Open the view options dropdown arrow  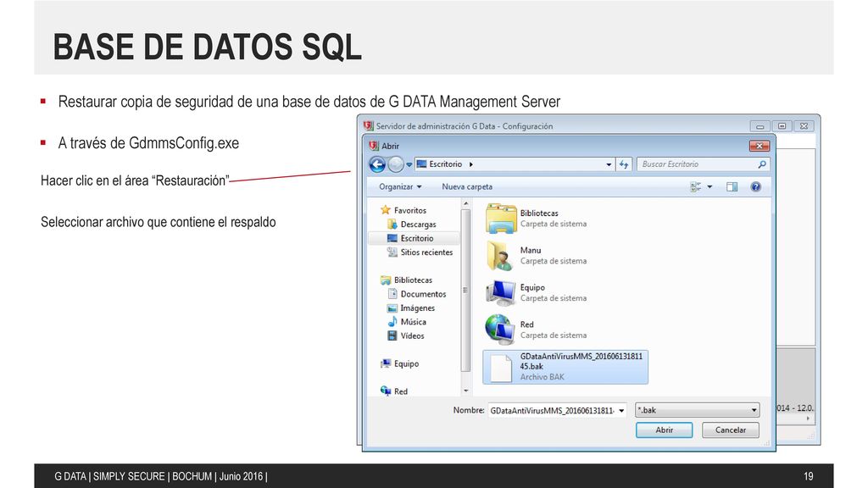point(709,187)
